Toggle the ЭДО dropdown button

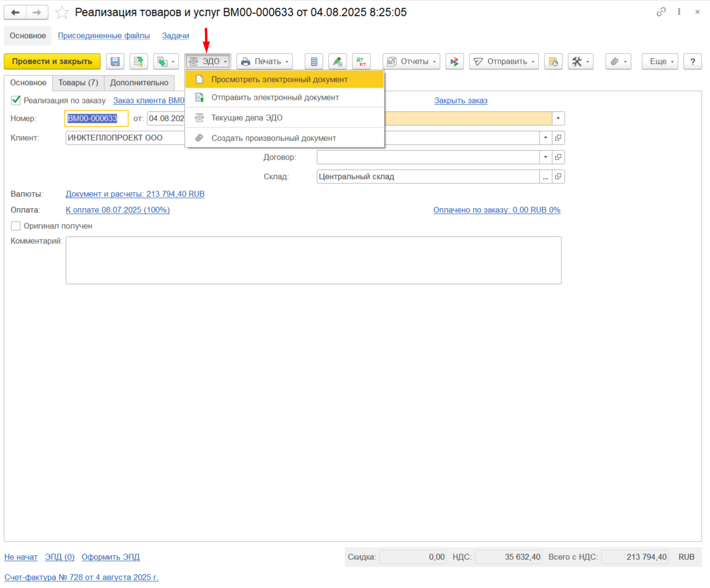coord(208,62)
